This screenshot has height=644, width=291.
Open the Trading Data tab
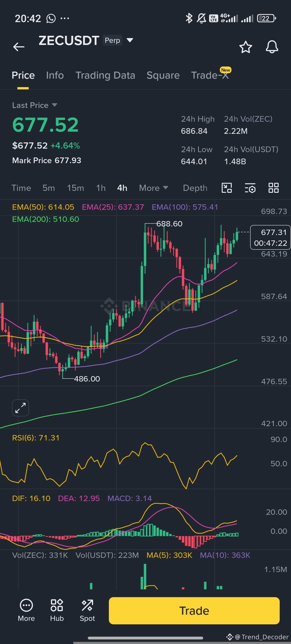[105, 75]
